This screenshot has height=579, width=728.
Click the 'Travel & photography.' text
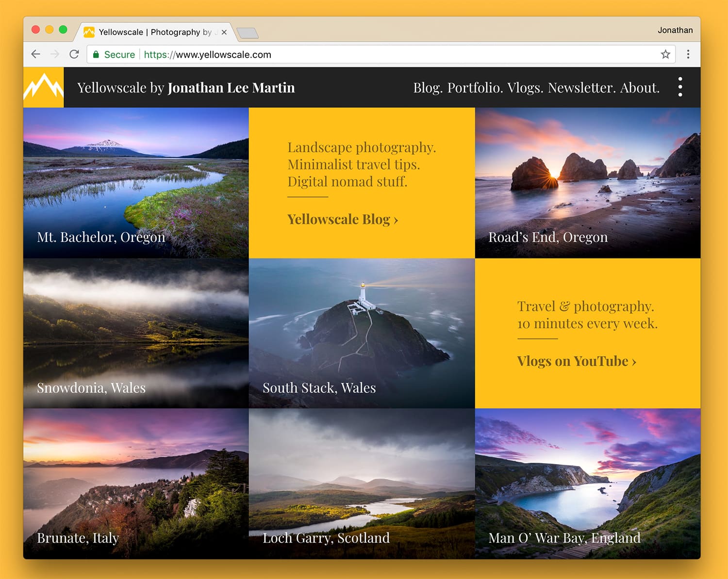pyautogui.click(x=586, y=306)
